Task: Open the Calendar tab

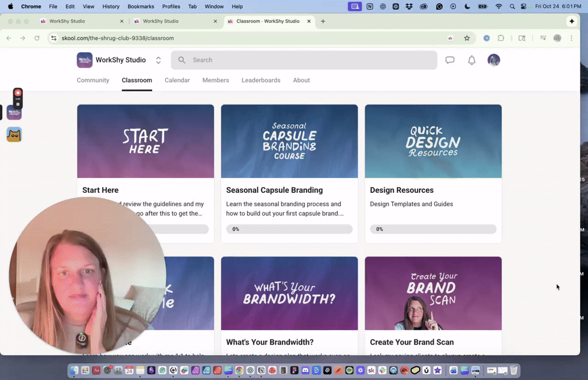Action: click(177, 80)
